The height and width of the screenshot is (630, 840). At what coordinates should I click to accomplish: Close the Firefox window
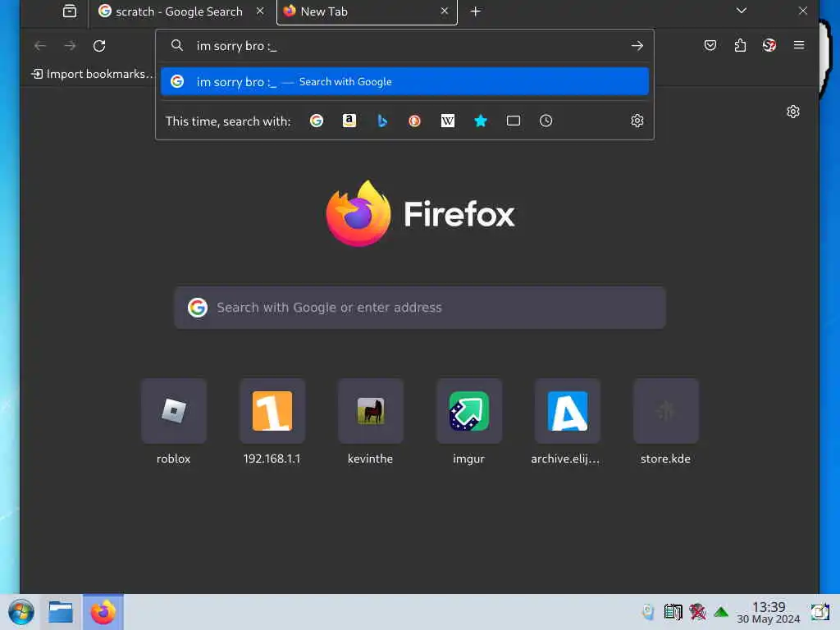pos(802,11)
